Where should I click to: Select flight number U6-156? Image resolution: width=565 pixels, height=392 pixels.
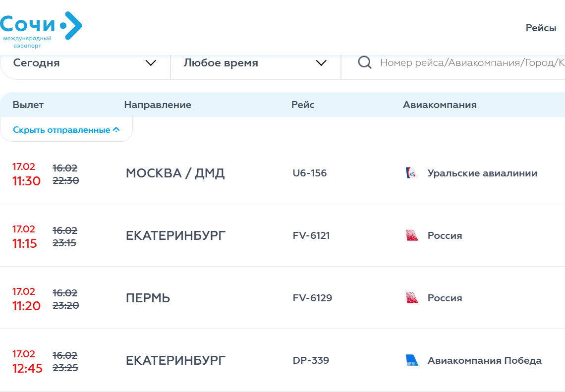coord(310,173)
